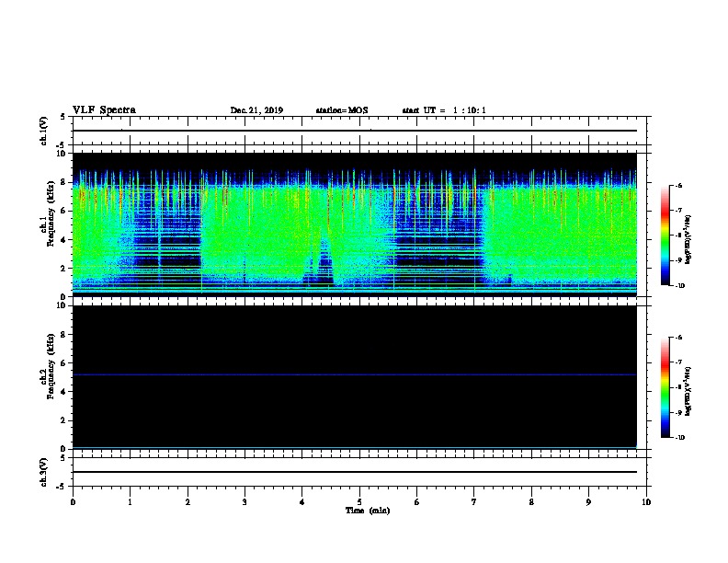Click the ch.1 spectrogram color bar
This screenshot has height=563, width=728.
(665, 236)
